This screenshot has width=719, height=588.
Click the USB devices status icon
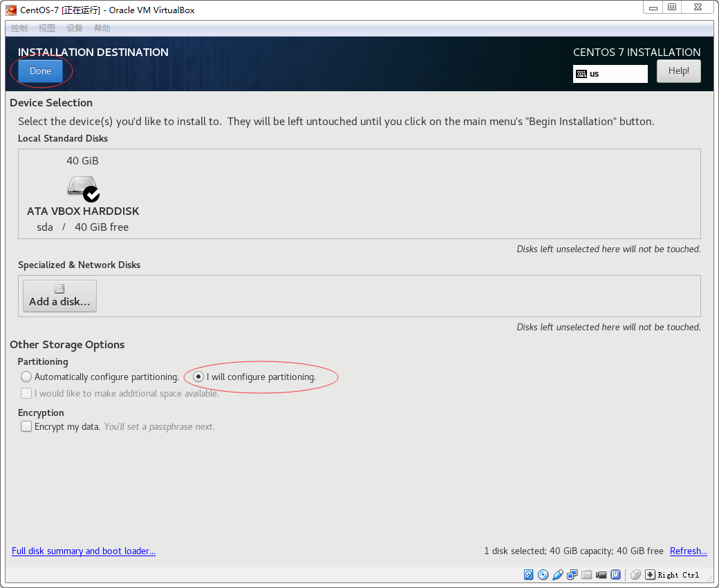click(x=558, y=575)
